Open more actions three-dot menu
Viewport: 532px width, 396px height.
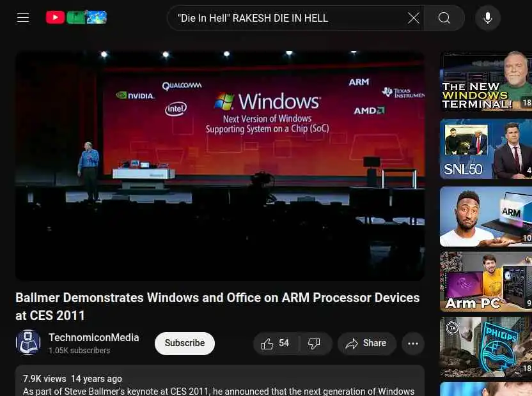click(x=413, y=344)
